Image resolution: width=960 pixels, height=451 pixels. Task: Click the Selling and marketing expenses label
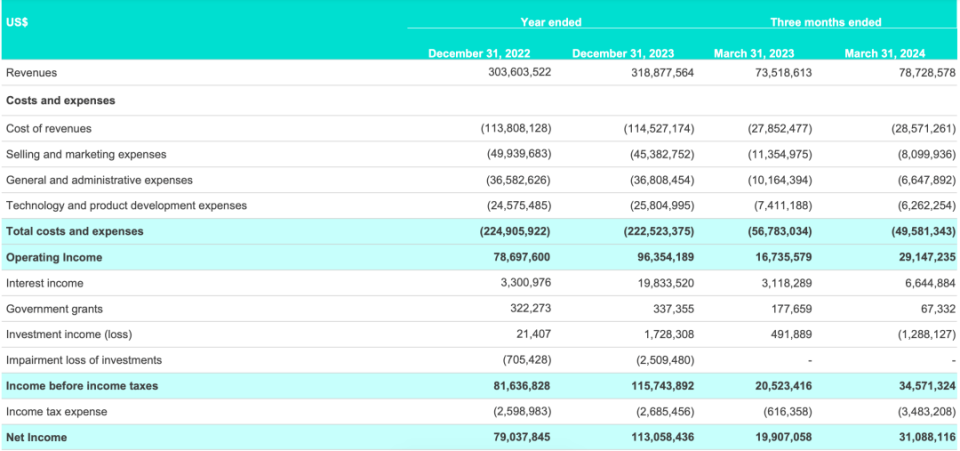click(x=86, y=154)
